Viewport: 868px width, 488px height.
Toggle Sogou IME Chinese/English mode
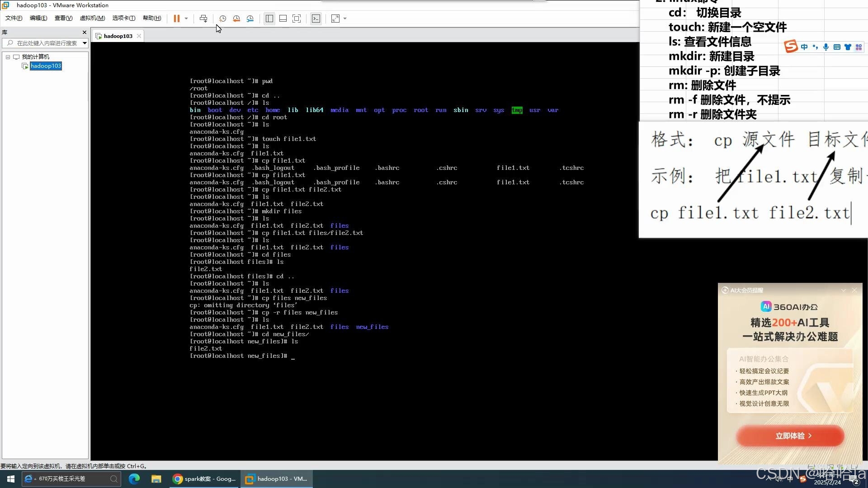click(804, 47)
